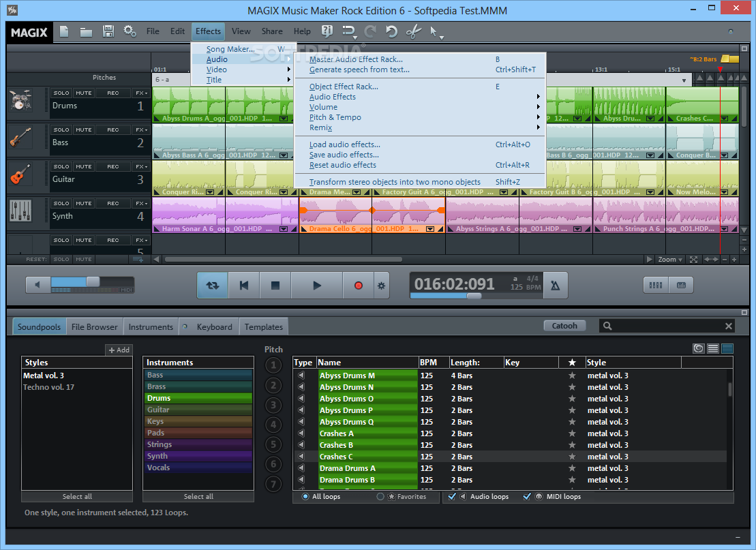Screen dimensions: 756x550
Task: Start playback with the Play button
Action: click(x=317, y=286)
